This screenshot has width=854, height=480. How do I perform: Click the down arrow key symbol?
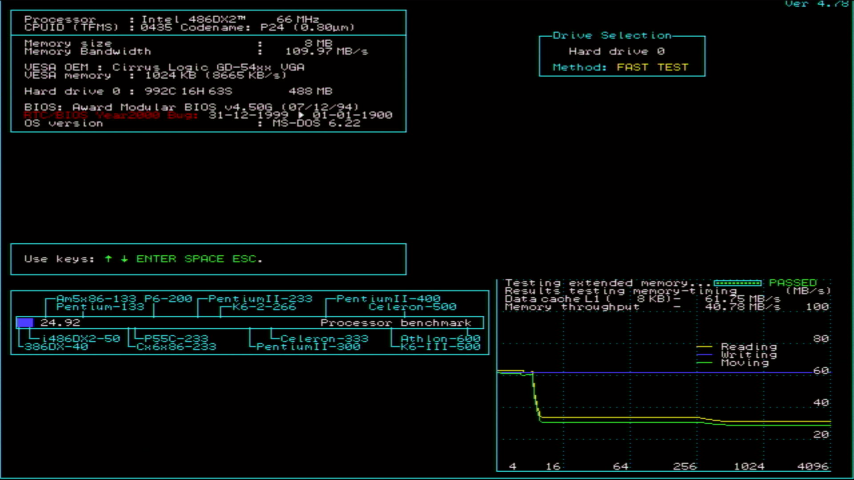click(x=124, y=259)
